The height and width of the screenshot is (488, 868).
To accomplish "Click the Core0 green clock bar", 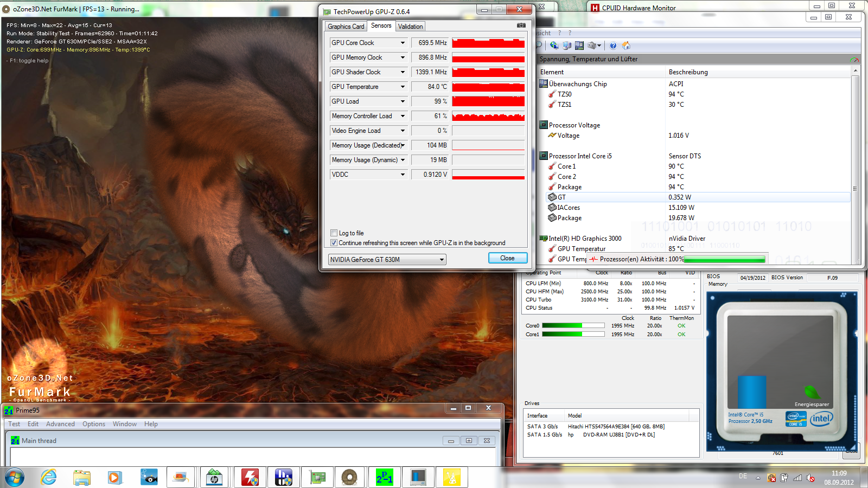I will point(573,326).
